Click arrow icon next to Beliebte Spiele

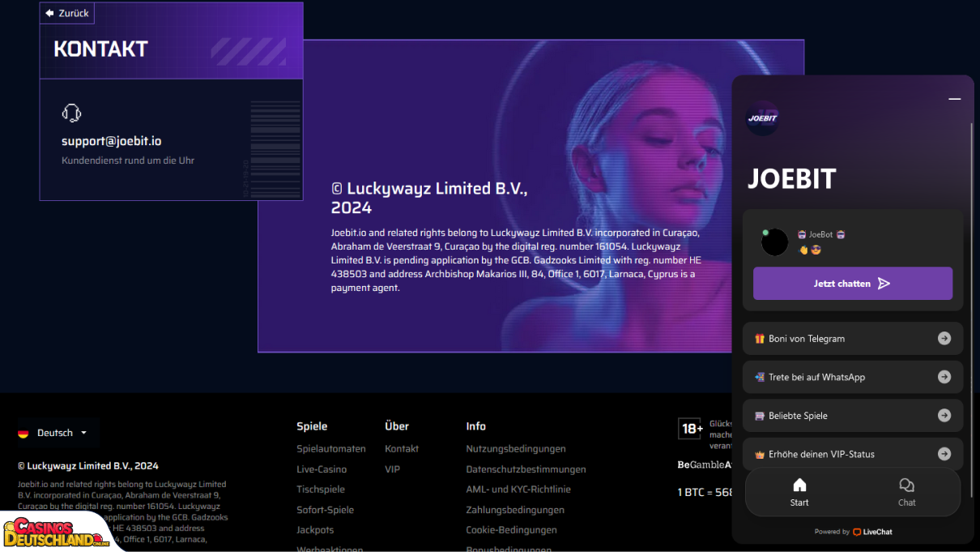[944, 416]
